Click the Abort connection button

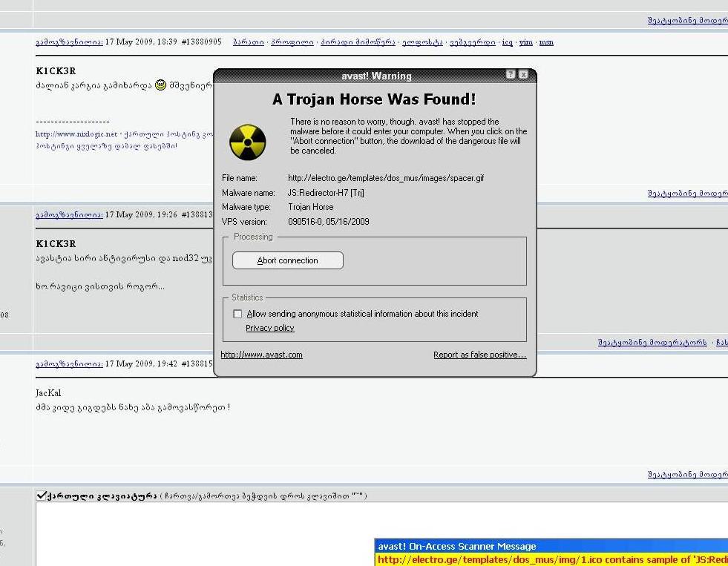point(288,260)
